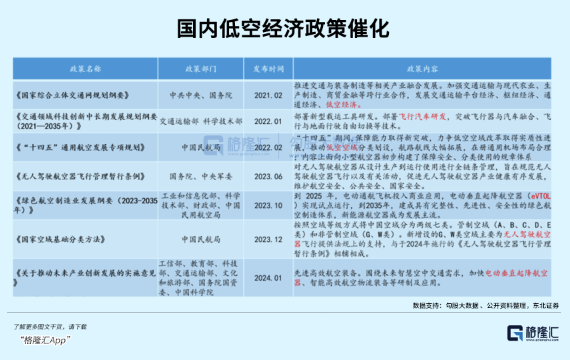The width and height of the screenshot is (570, 360).
Task: Click the date 2023.12
Action: [268, 239]
